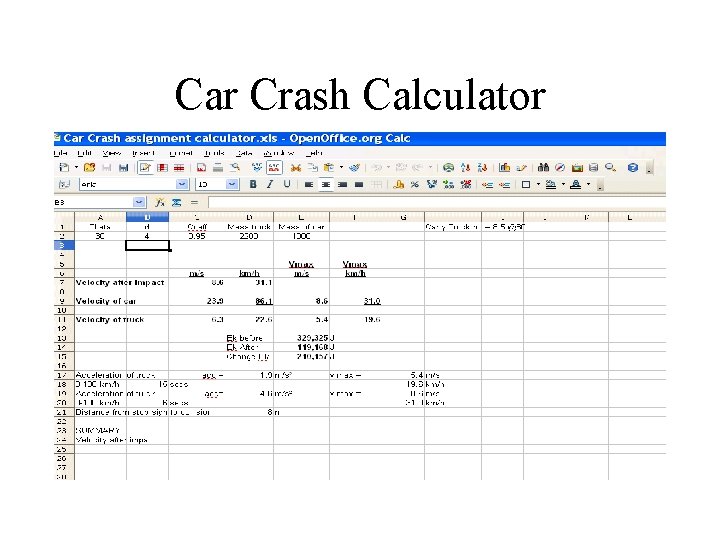The width and height of the screenshot is (720, 540).
Task: Click Sort Ascending icon
Action: pos(466,168)
